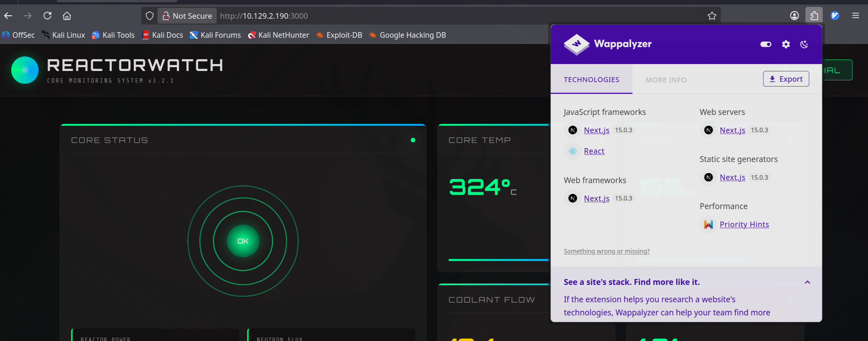Open the blue checkmark extension icon
Viewport: 868px width, 341px height.
pos(835,16)
